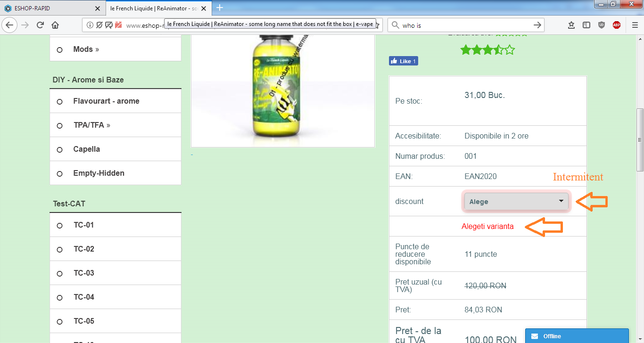Open a new browser tab
Image resolution: width=644 pixels, height=343 pixels.
[220, 8]
